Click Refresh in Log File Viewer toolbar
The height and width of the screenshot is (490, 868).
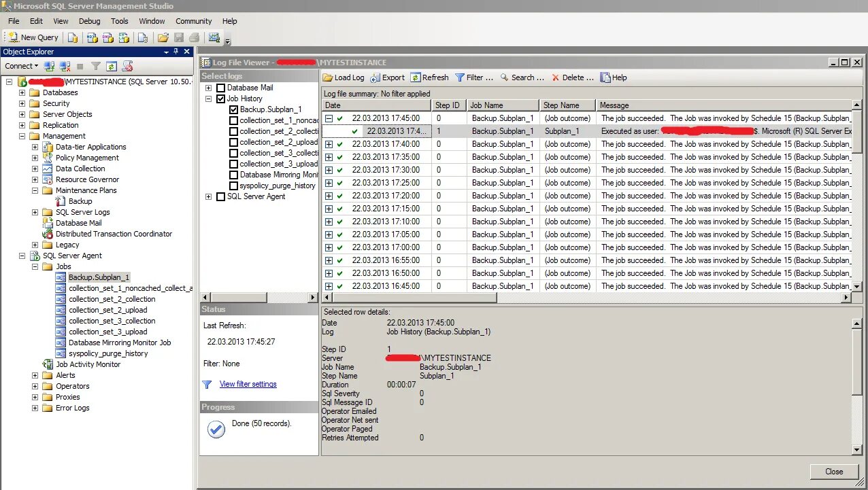click(429, 77)
